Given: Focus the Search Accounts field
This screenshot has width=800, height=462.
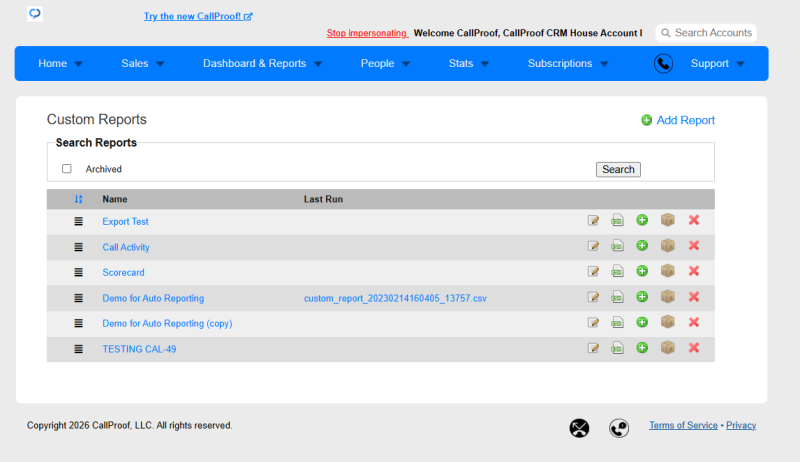Looking at the screenshot, I should (706, 33).
